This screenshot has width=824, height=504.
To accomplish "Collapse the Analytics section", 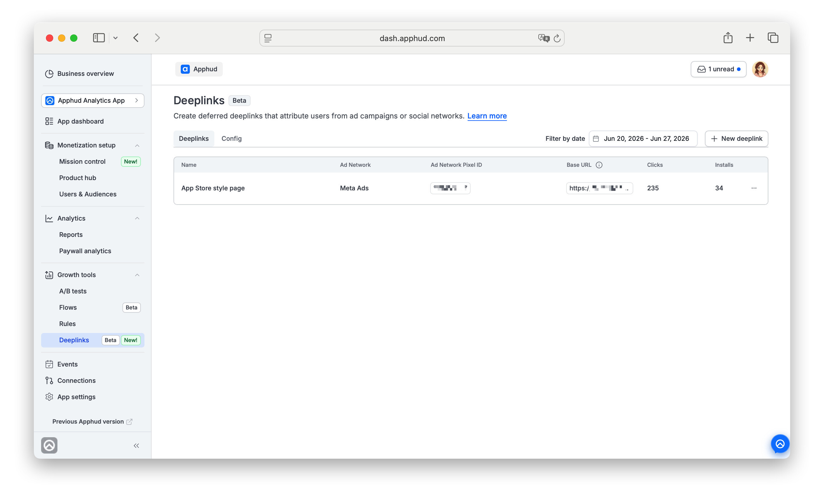I will click(x=137, y=218).
